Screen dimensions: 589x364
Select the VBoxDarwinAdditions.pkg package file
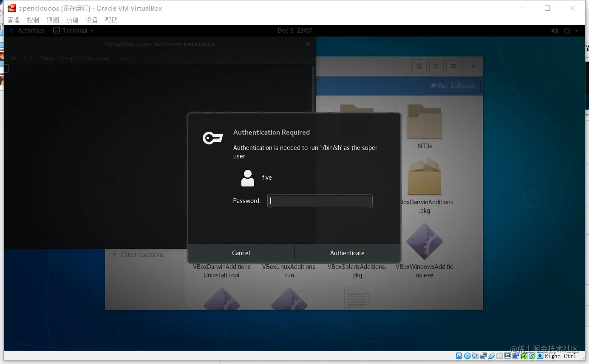click(425, 186)
